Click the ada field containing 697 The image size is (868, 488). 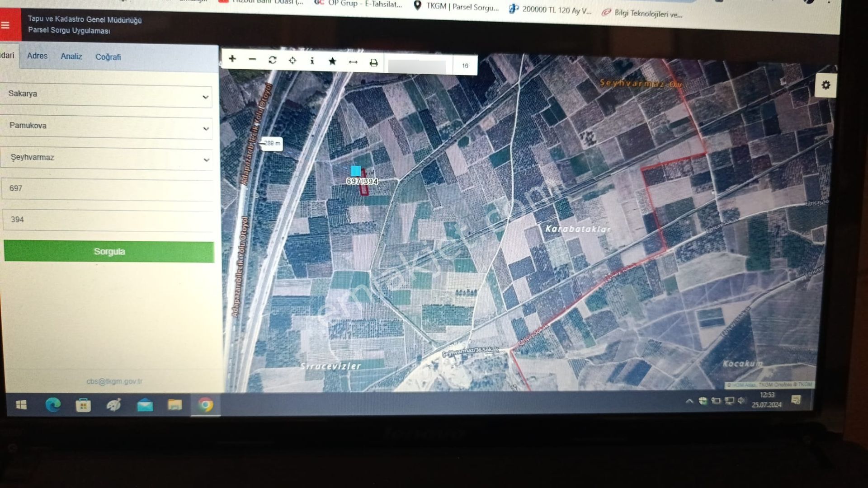(x=107, y=189)
